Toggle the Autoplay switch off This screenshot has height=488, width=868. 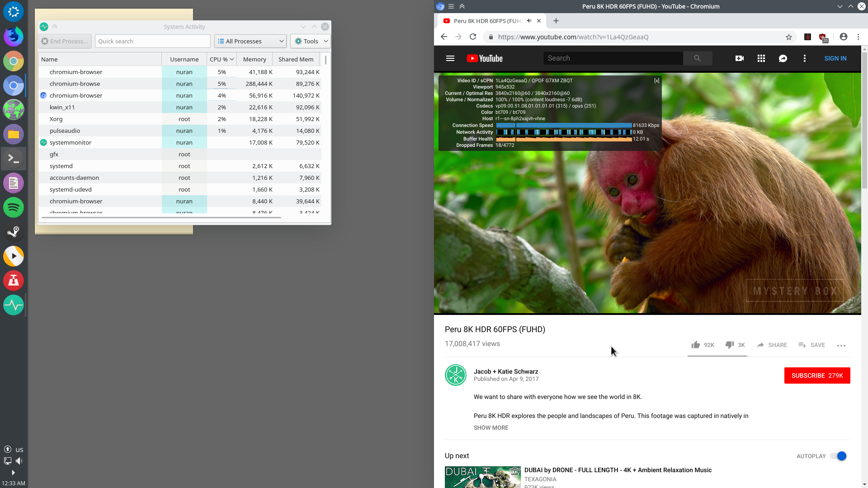[839, 456]
